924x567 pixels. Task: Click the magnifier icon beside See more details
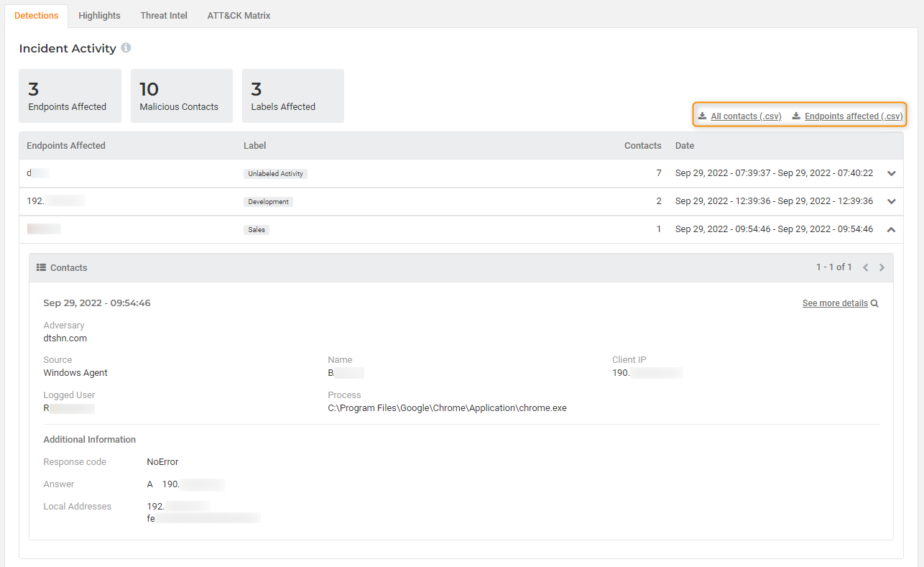874,303
